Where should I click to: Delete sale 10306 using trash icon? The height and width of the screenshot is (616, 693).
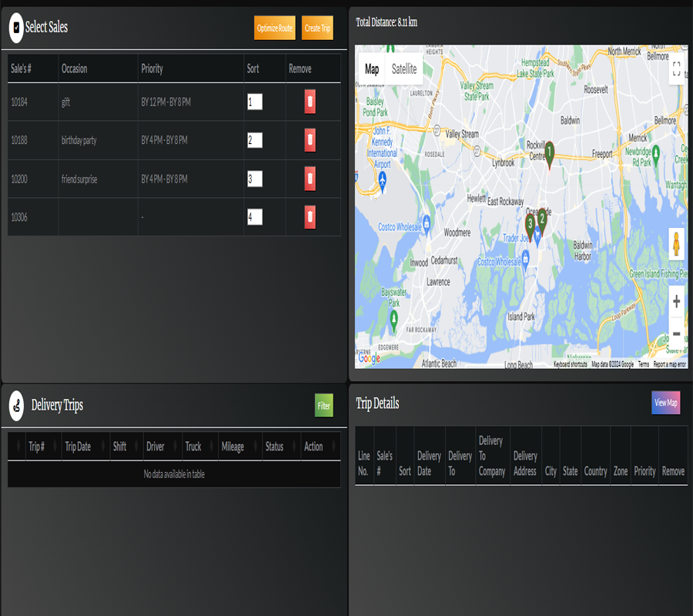point(310,217)
